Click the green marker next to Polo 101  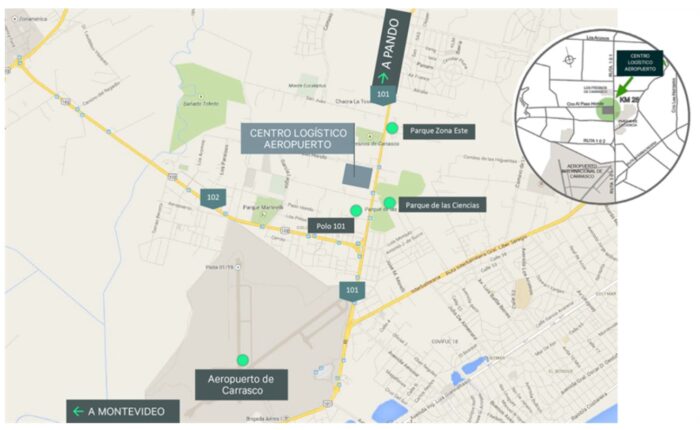[356, 210]
